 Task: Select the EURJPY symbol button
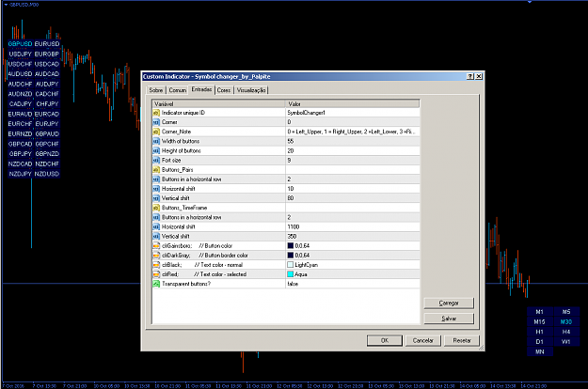tap(47, 123)
